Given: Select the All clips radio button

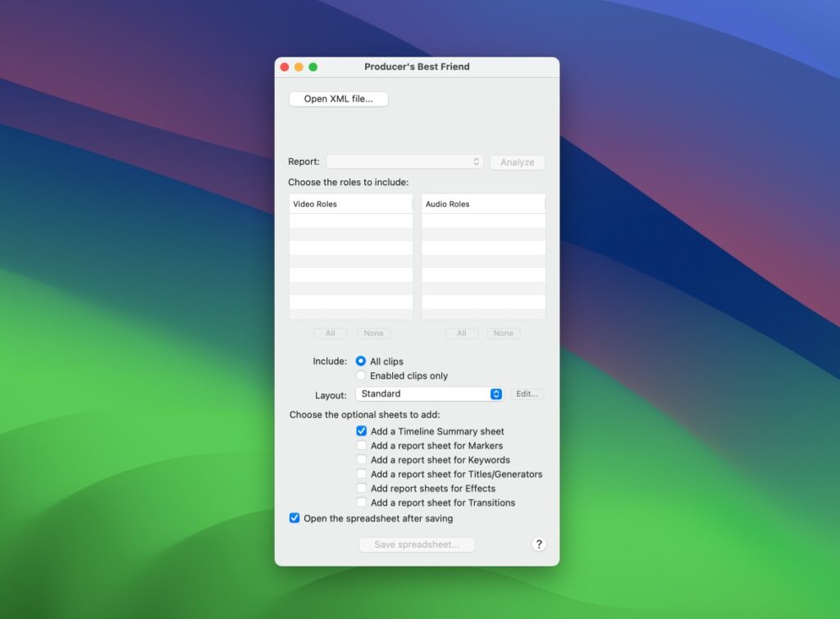Looking at the screenshot, I should point(361,361).
